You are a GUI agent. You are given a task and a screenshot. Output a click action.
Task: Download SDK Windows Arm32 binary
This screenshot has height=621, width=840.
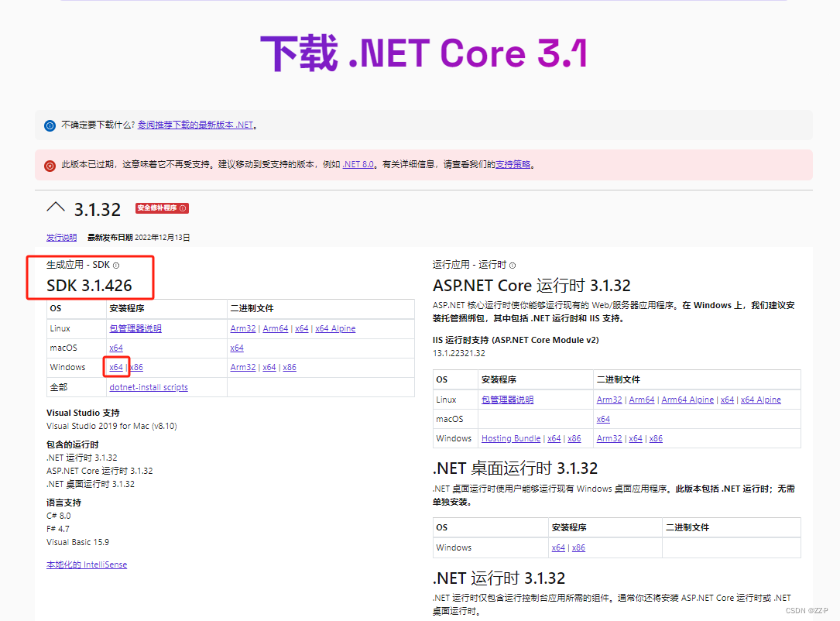(242, 367)
